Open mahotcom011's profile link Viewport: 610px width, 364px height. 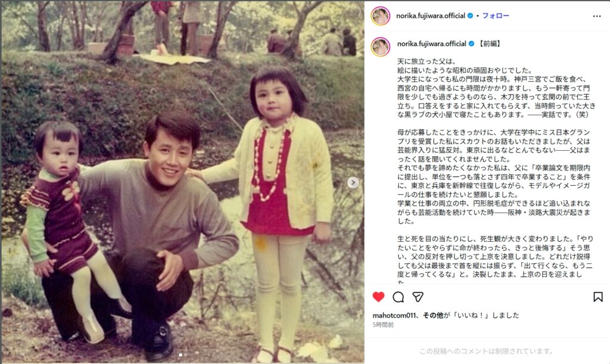394,315
